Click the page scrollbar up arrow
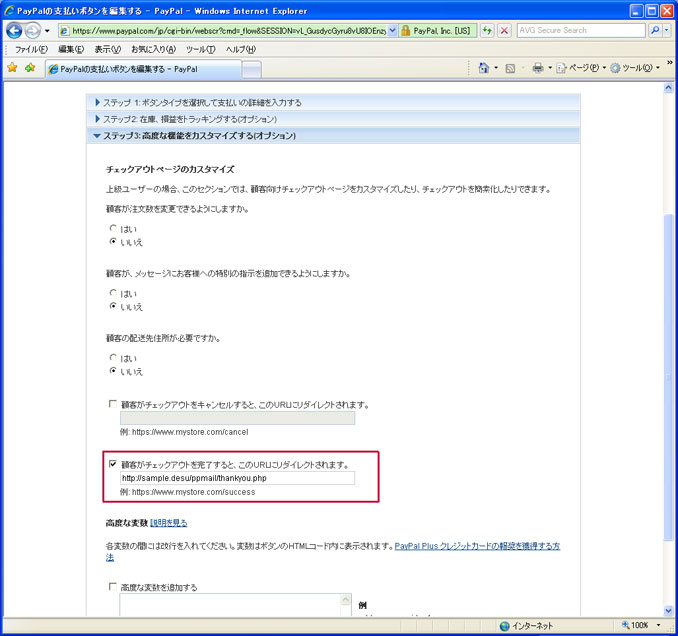 pos(668,88)
